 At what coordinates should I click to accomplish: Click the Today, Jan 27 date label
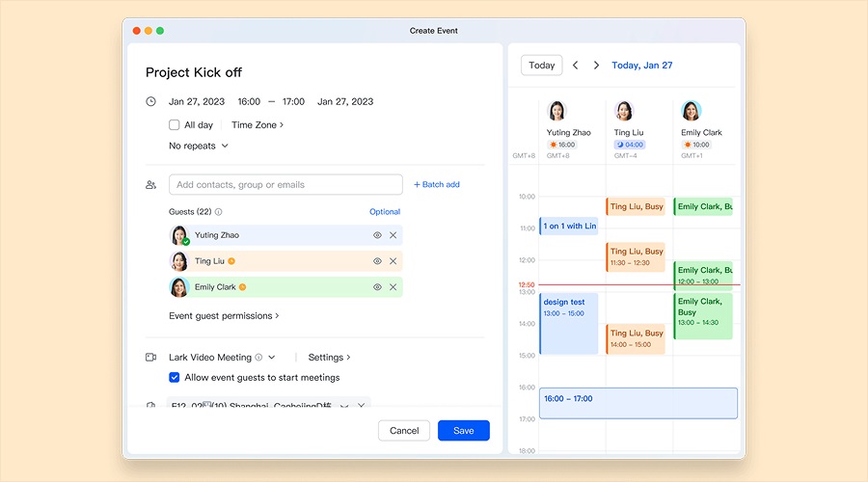pos(642,66)
